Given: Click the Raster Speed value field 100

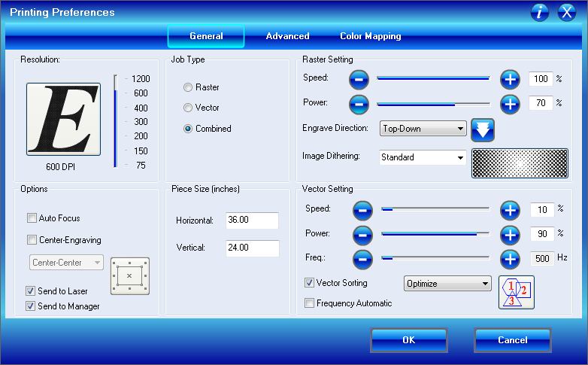Looking at the screenshot, I should tap(541, 79).
